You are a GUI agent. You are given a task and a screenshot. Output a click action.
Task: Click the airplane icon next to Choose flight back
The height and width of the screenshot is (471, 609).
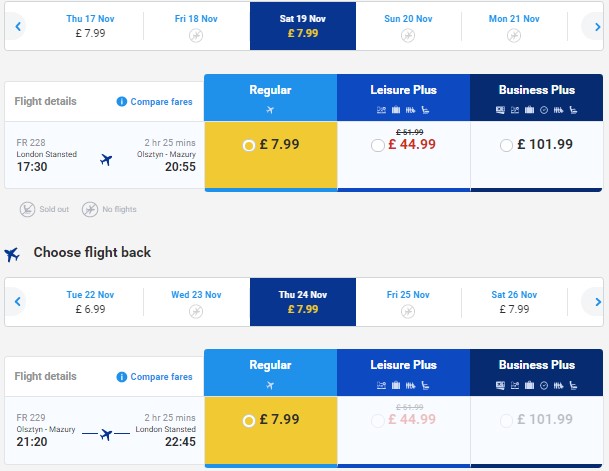click(12, 254)
